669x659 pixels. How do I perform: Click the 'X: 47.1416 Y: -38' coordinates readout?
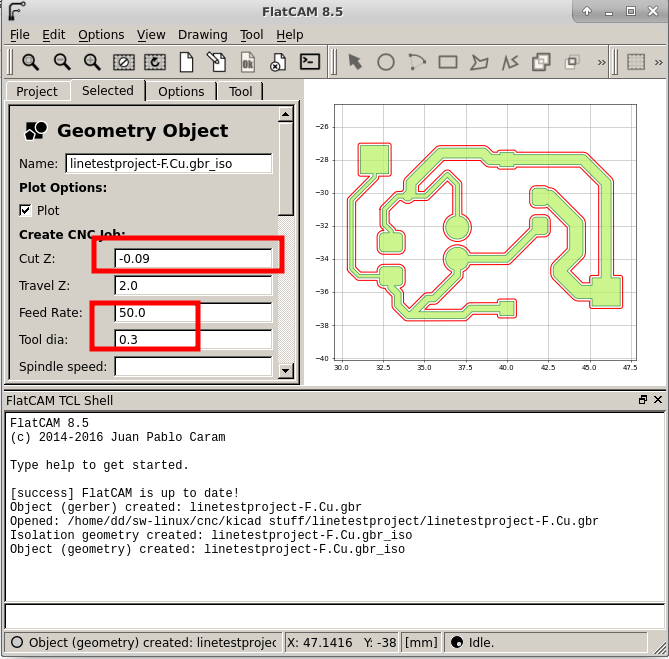[x=341, y=642]
